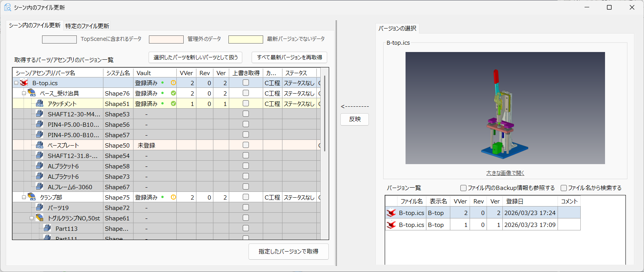Click the ベース_受け治具 assembly icon
This screenshot has width=644, height=272.
pyautogui.click(x=32, y=93)
